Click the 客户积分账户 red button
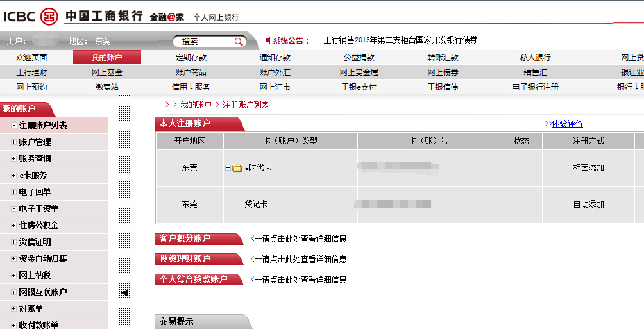This screenshot has height=329, width=644. coord(199,239)
